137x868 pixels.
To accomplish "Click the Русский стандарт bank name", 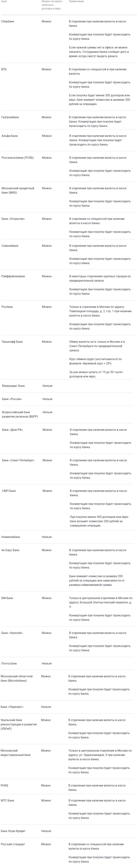I will (13, 844).
